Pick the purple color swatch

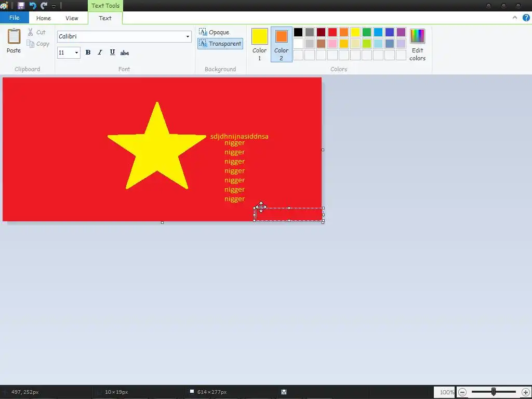401,32
